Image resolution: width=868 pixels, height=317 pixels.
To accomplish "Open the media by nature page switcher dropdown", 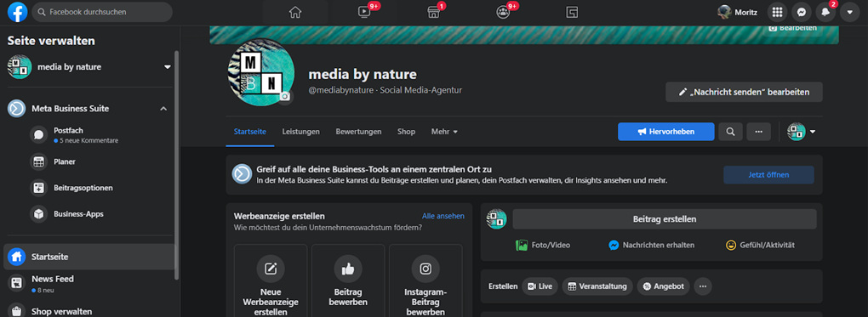I will tap(167, 67).
